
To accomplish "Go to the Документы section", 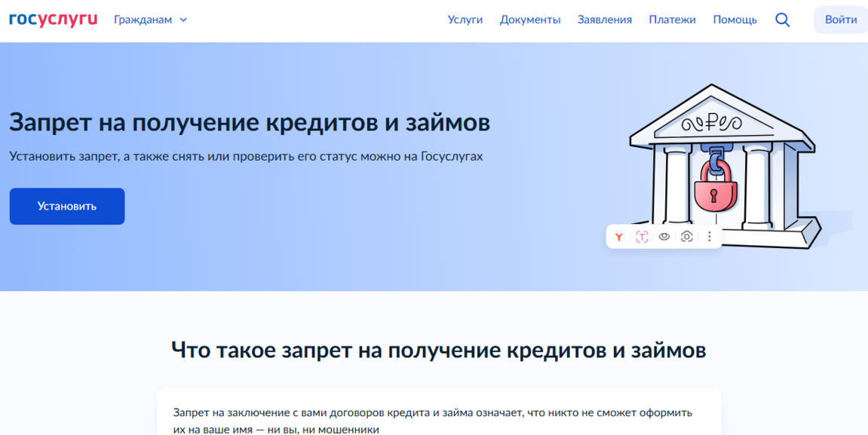I will pos(530,20).
